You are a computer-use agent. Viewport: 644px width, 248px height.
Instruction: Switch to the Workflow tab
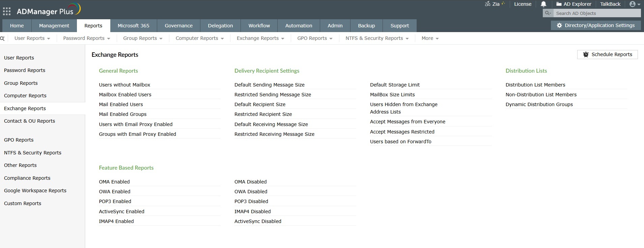259,26
